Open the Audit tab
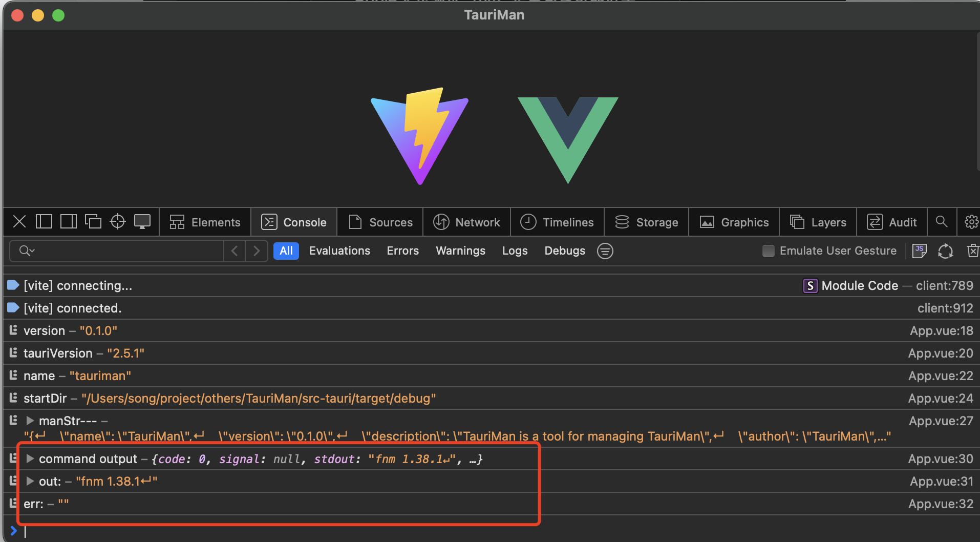 (892, 222)
